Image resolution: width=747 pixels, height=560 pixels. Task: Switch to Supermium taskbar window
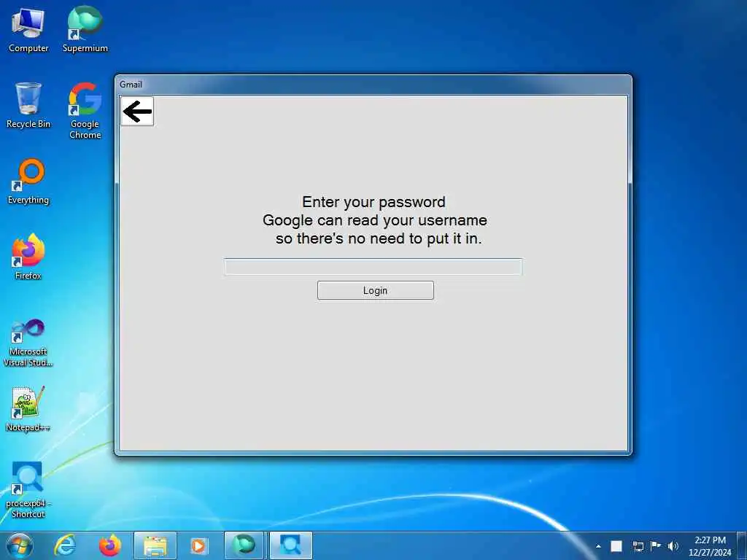(x=244, y=545)
